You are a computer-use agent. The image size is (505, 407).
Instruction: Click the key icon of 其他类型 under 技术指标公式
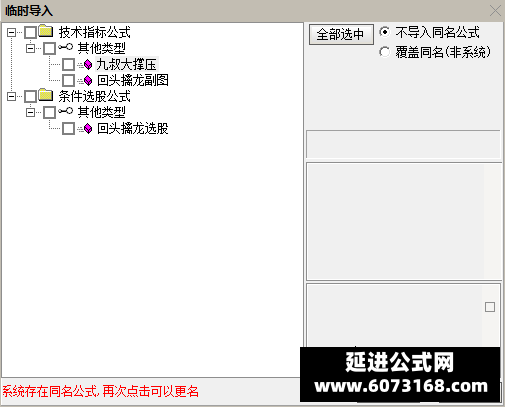tap(65, 47)
